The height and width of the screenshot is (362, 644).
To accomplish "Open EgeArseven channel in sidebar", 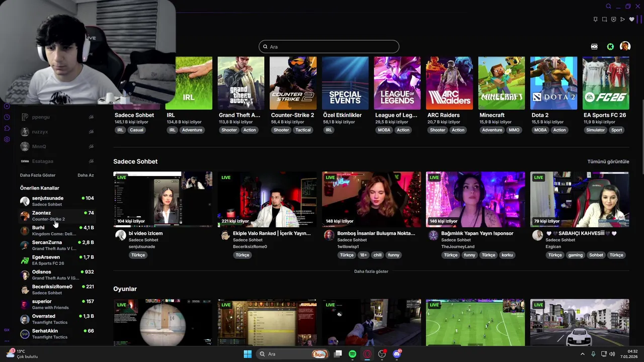I will (57, 260).
